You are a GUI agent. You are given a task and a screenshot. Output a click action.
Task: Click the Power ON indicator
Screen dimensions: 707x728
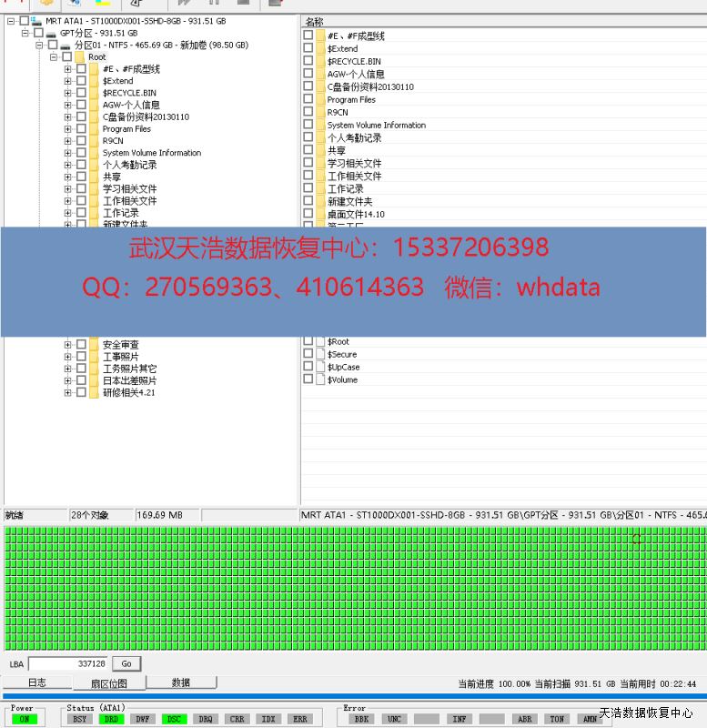(x=22, y=719)
